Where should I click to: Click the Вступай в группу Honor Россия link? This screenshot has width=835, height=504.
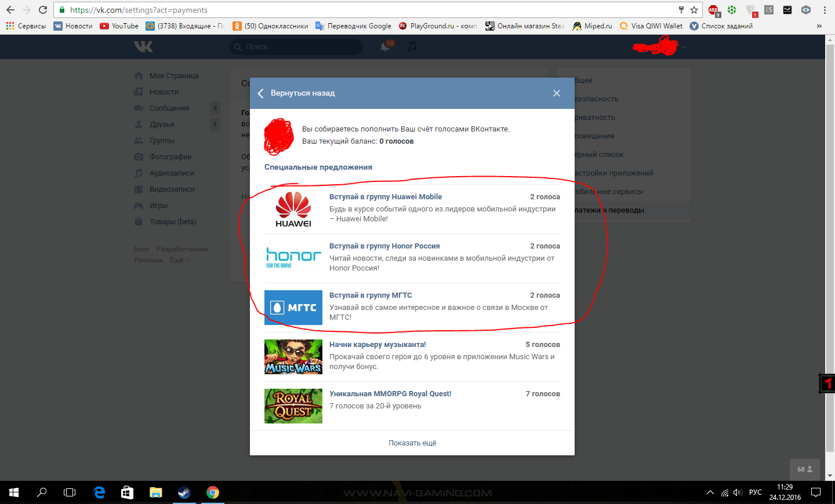pyautogui.click(x=384, y=246)
